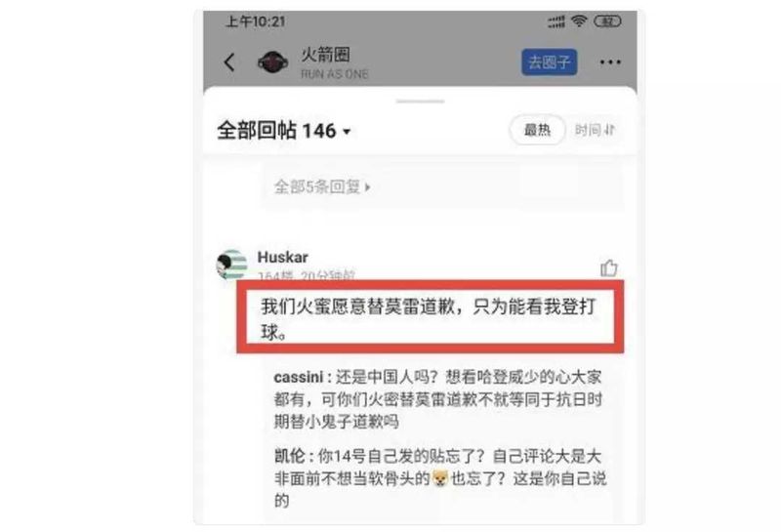Tap the signal strength icon
The height and width of the screenshot is (532, 781).
pyautogui.click(x=556, y=21)
